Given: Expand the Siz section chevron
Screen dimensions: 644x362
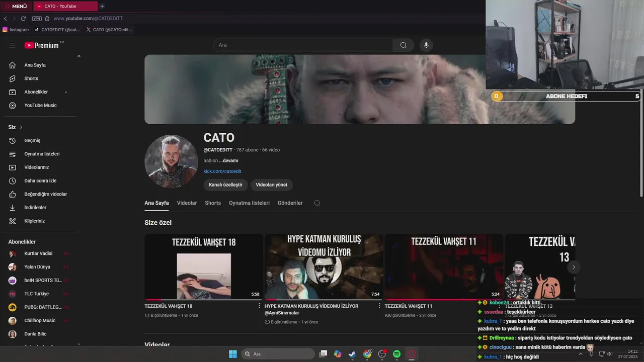Looking at the screenshot, I should click(21, 127).
